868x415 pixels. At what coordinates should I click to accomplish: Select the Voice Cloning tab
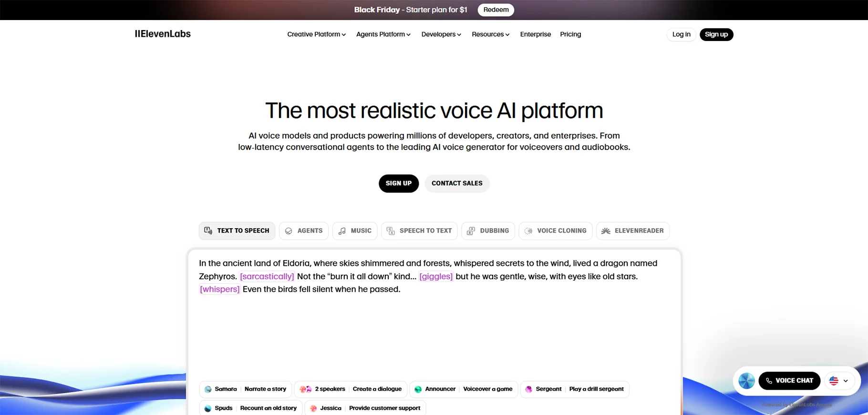556,231
